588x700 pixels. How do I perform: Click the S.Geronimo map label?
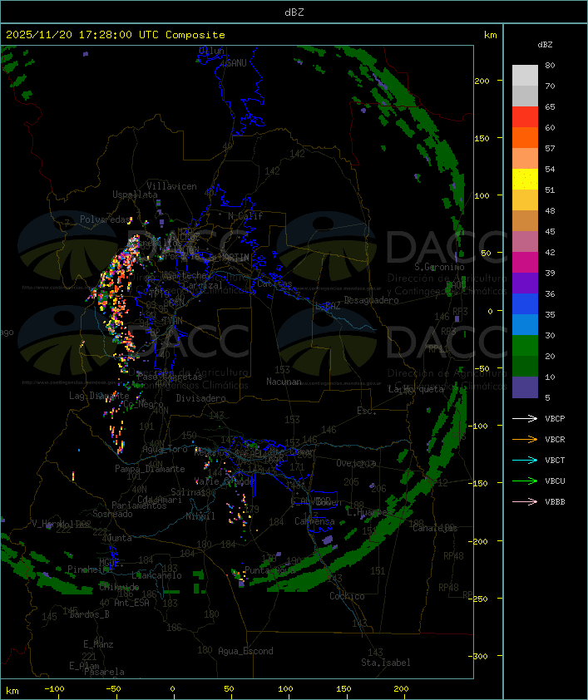coord(439,267)
